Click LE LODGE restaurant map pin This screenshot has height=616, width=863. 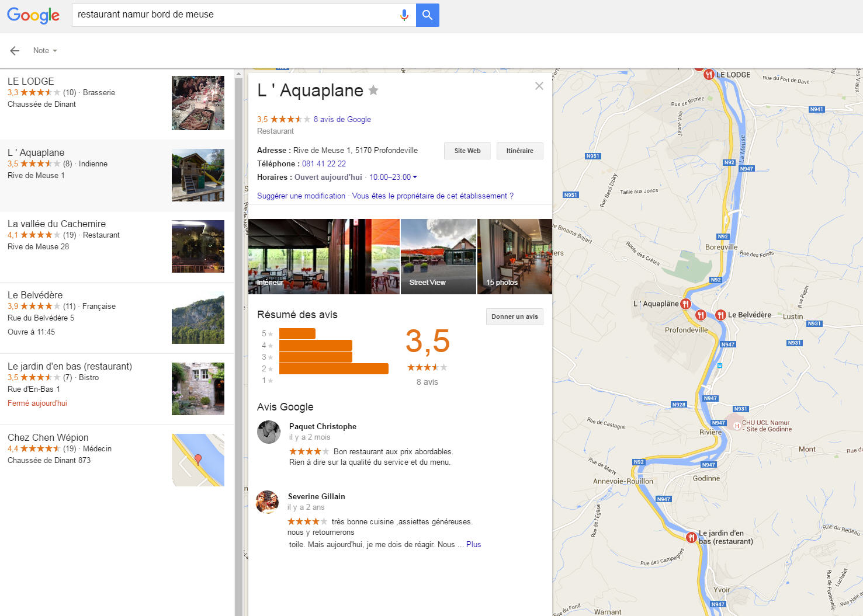pos(708,74)
